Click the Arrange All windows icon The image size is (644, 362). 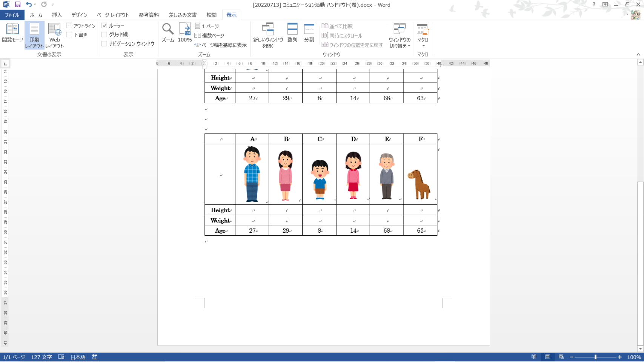tap(292, 32)
